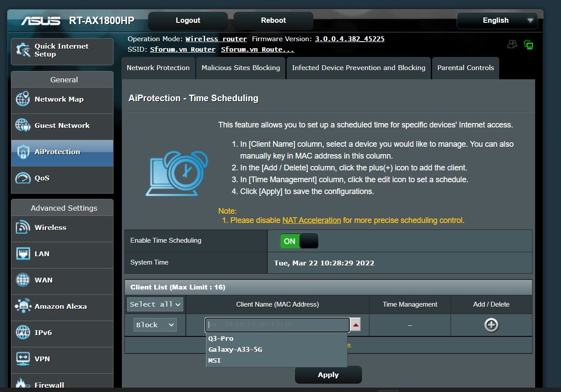This screenshot has width=561, height=392.
Task: Open IPv6 settings in sidebar
Action: click(x=62, y=334)
